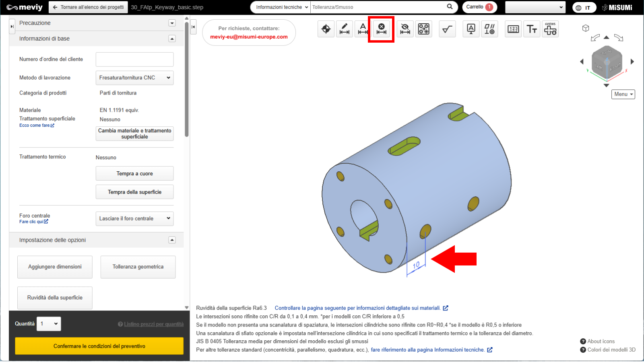Toggle the hide dimensions eye icon
This screenshot has width=644, height=362.
click(405, 29)
